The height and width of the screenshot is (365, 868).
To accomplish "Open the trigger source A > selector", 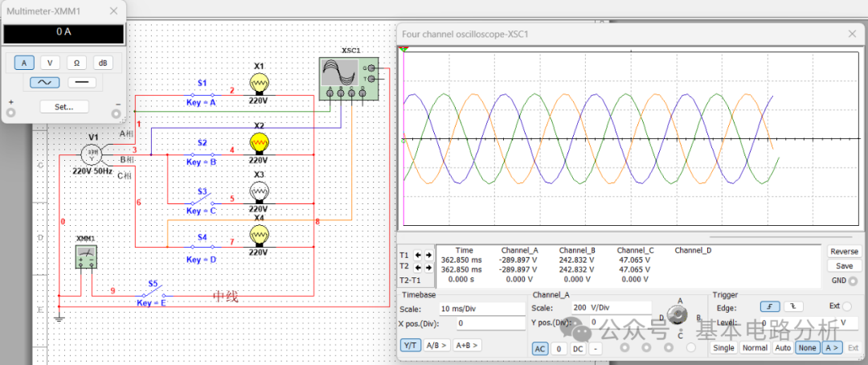I will click(x=832, y=348).
